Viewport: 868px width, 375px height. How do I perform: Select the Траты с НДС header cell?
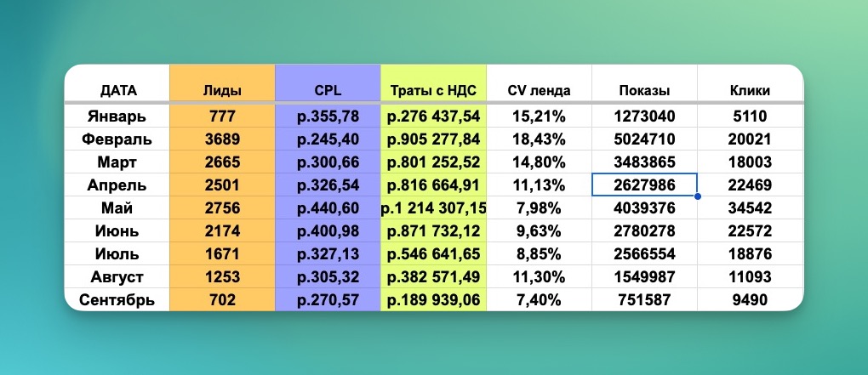coord(433,89)
